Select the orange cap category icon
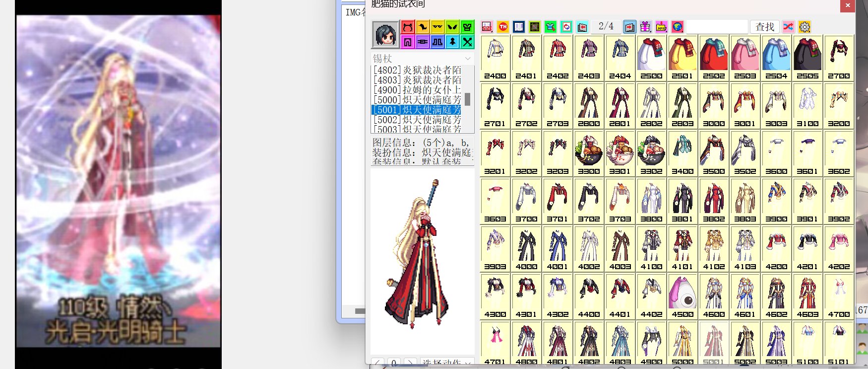 pos(423,27)
